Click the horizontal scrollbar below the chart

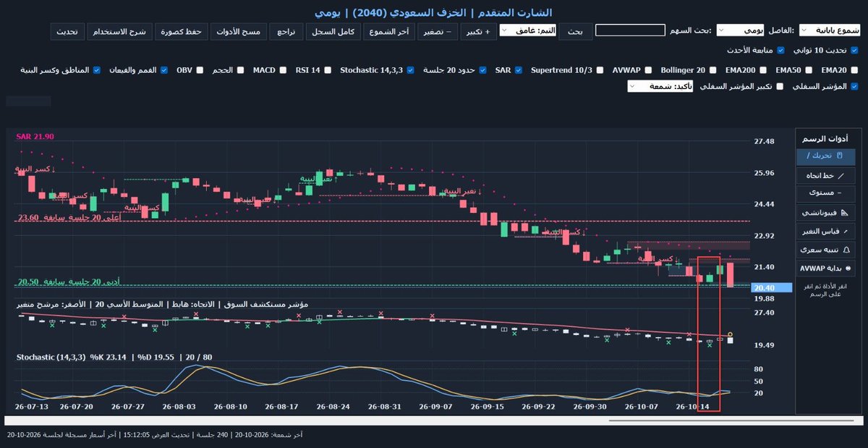434,420
